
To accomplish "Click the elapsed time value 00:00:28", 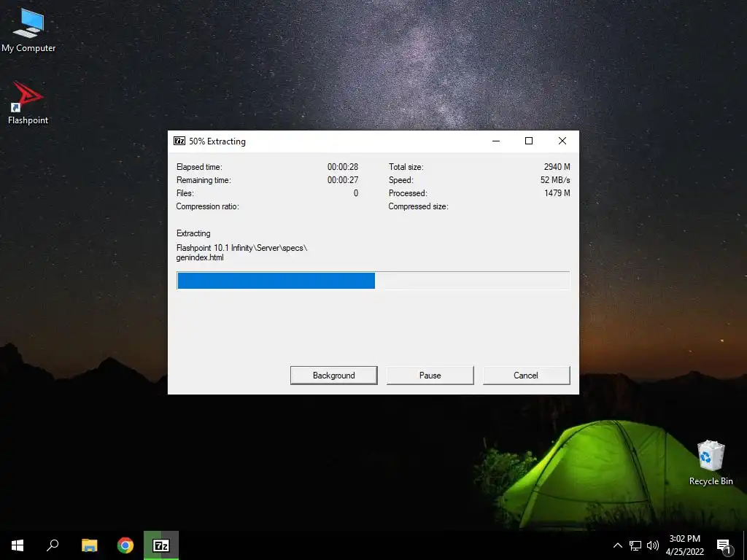I will (343, 167).
